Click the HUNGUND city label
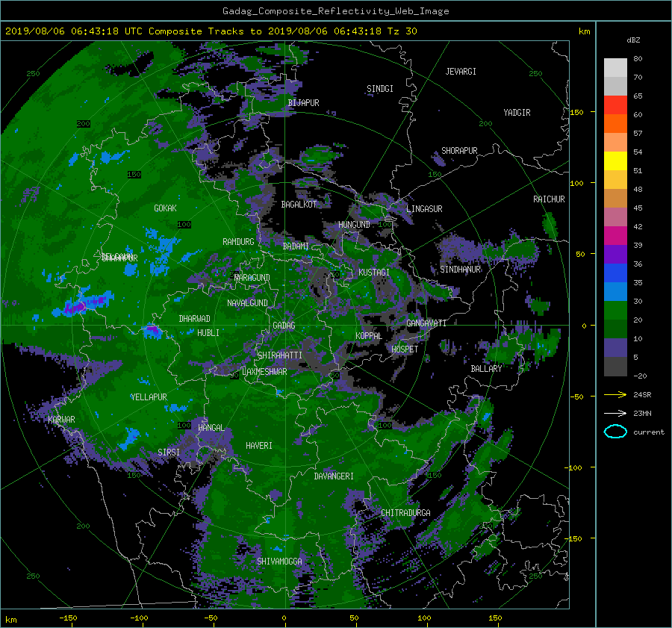 [x=354, y=225]
